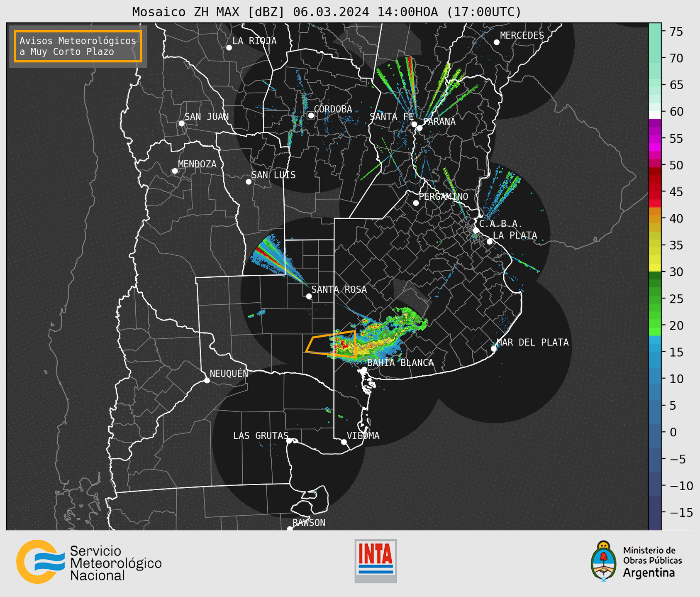Screen dimensions: 700x597
Task: Click the SANTA ROSA city label
Action: click(339, 289)
